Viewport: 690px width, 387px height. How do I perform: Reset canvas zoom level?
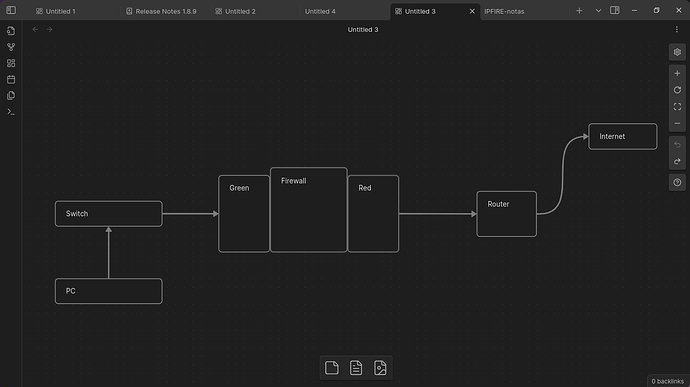pyautogui.click(x=677, y=90)
